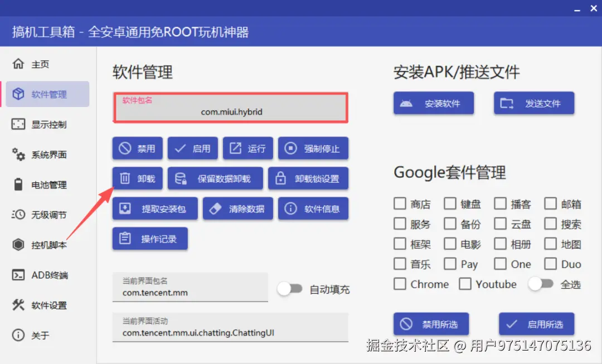Click the ban icon on 禁用 button

125,148
